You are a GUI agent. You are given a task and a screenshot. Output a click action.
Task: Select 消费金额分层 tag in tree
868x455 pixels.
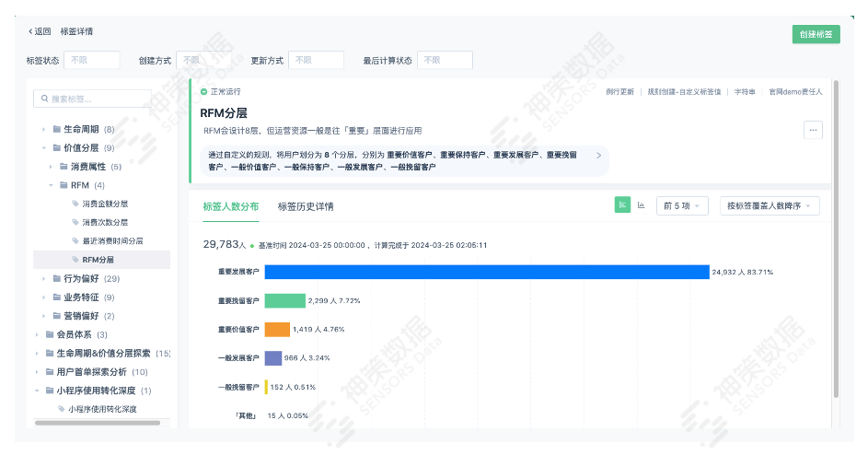[105, 204]
